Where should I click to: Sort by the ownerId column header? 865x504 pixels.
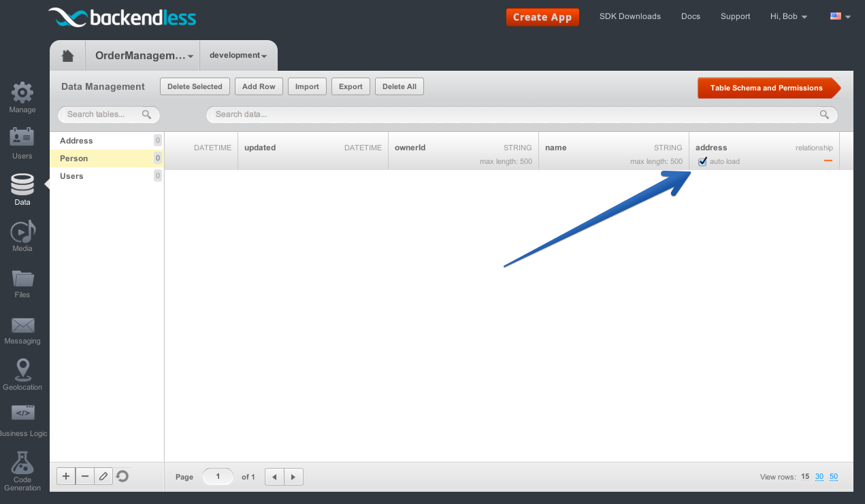463,150
